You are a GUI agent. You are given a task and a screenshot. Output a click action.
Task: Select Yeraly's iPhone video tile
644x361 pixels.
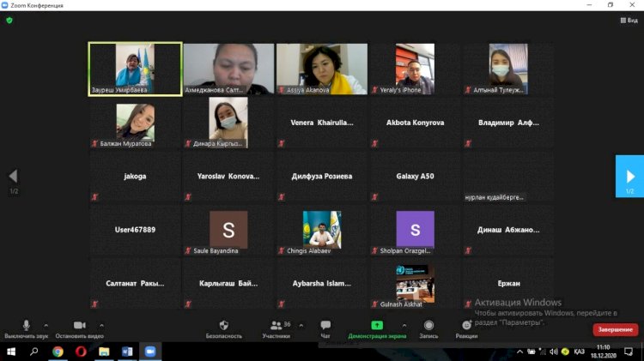tap(415, 69)
